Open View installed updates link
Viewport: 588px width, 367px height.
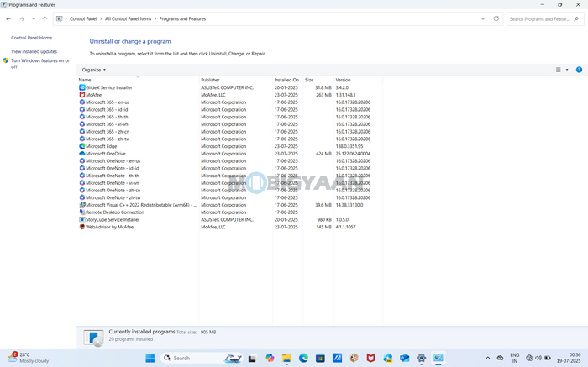(34, 51)
